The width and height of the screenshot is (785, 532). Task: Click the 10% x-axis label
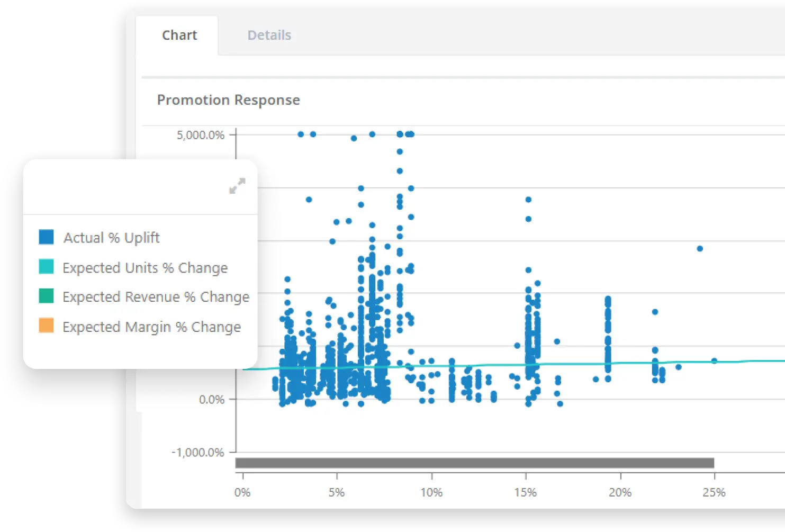(x=431, y=493)
